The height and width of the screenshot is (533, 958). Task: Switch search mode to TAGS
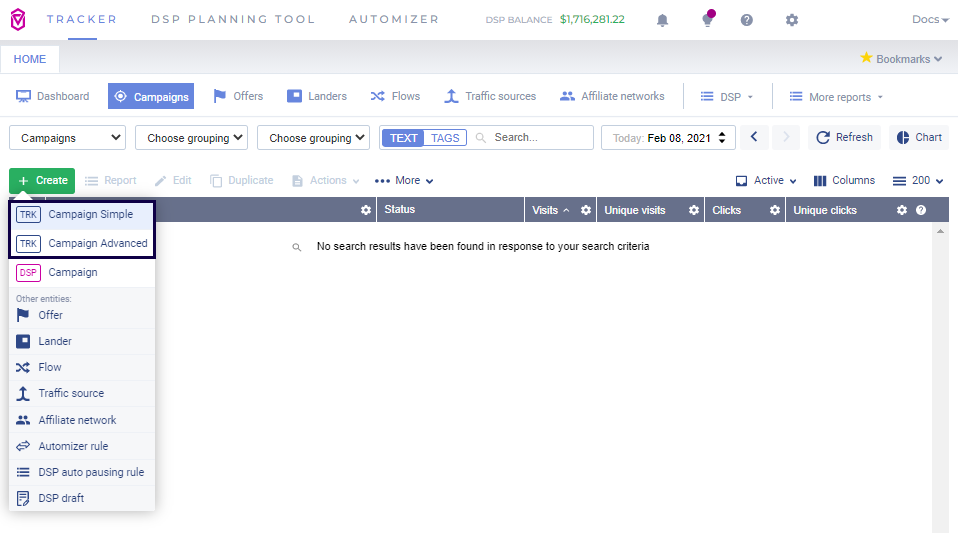click(445, 138)
